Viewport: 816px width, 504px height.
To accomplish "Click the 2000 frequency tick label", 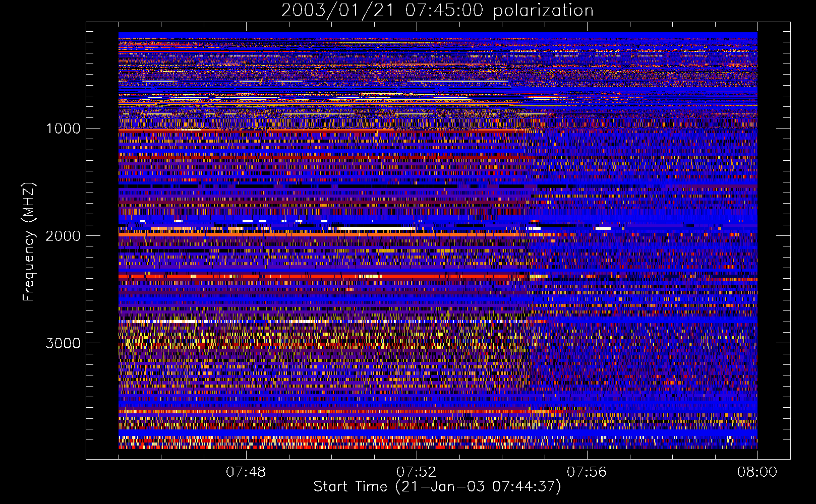I will 63,236.
